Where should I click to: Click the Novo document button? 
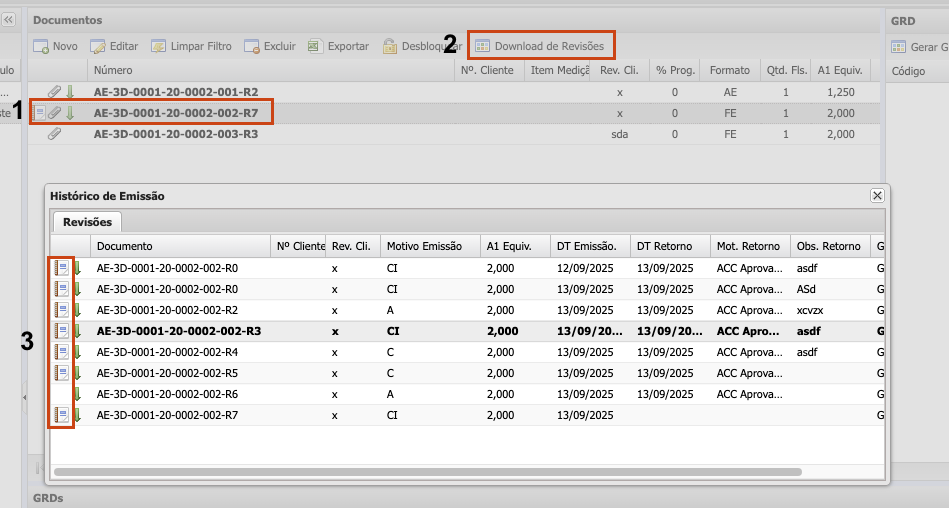coord(55,46)
